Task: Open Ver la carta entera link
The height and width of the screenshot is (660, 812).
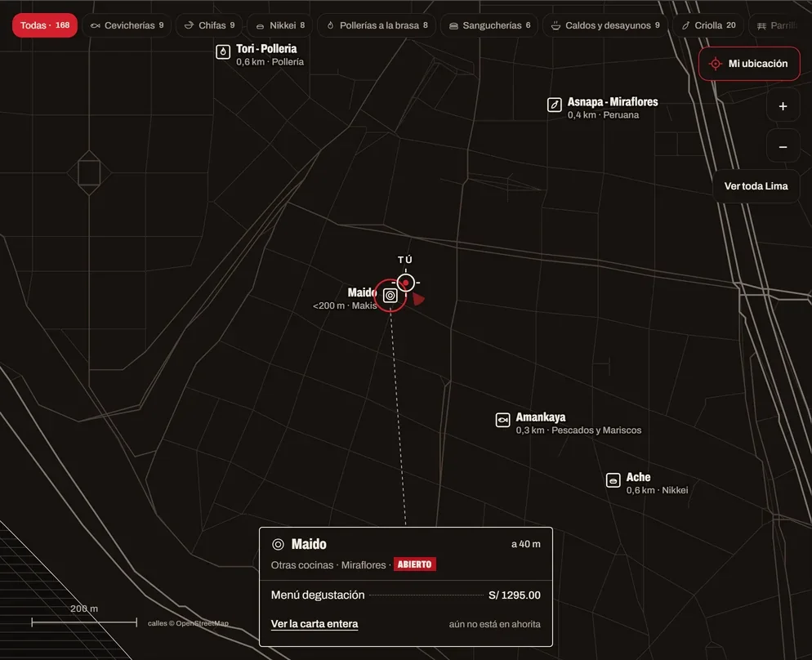Action: click(x=315, y=624)
